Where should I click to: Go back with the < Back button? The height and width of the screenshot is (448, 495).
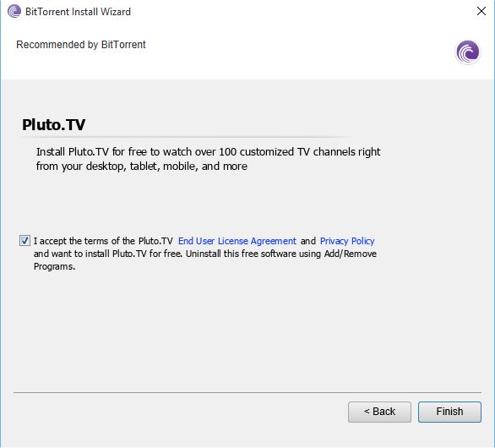tap(379, 412)
